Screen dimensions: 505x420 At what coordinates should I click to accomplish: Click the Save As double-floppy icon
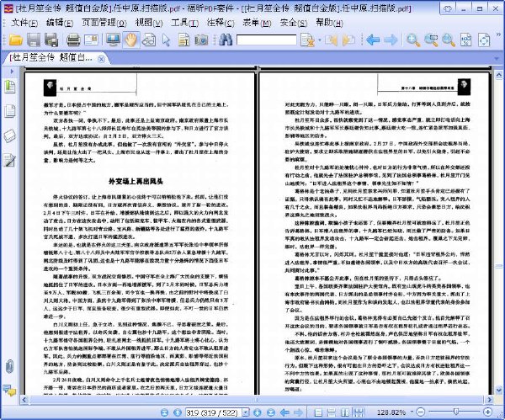point(51,40)
